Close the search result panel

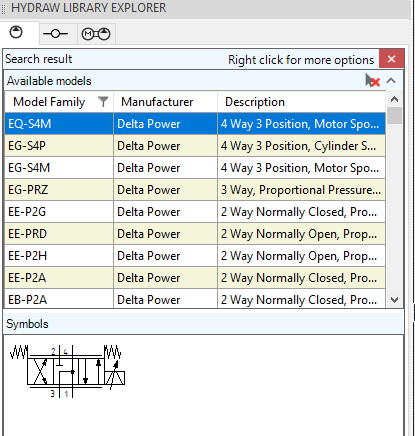point(391,59)
